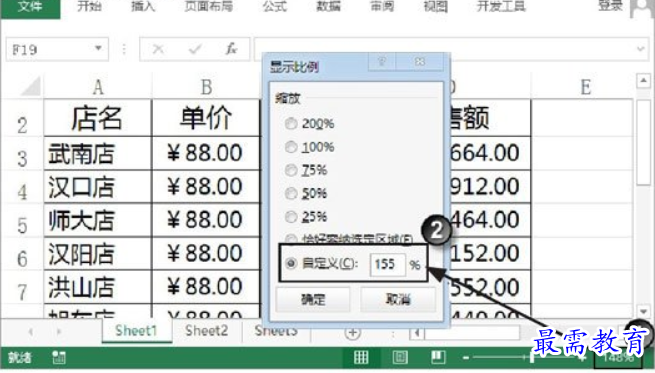Screen dimensions: 655x373
Task: Click the 登录 sign-in link
Action: [610, 6]
